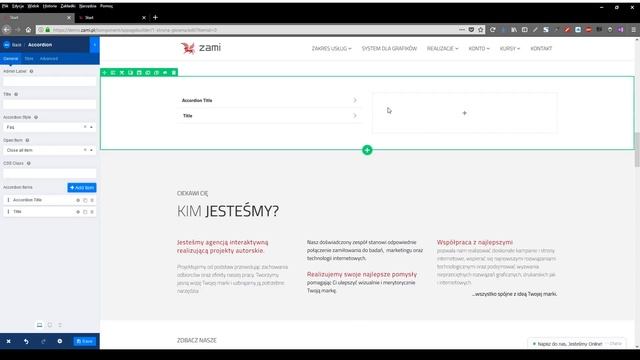The width and height of the screenshot is (640, 360).
Task: Open the Accordion Style dropdown showing Faq
Action: [50, 127]
